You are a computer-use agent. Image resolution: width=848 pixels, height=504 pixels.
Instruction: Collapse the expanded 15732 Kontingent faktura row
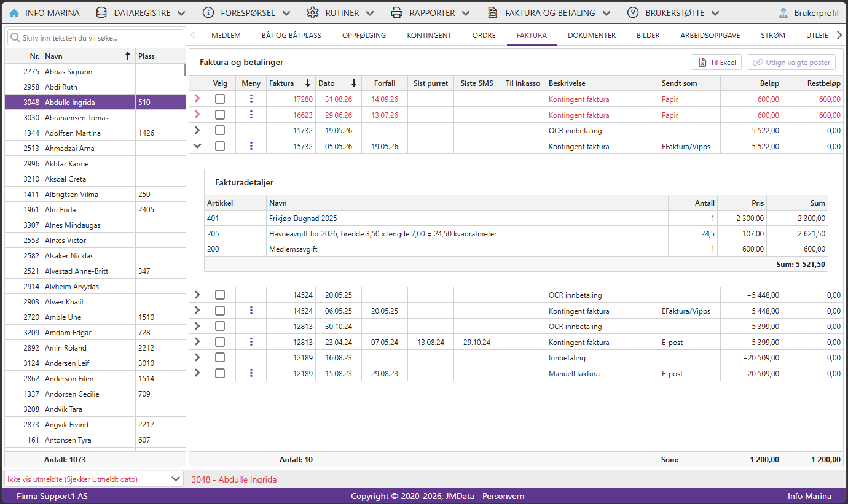coord(197,146)
